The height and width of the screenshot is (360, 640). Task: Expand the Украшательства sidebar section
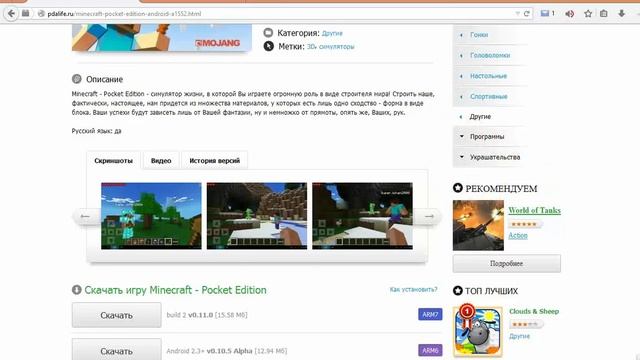point(495,157)
